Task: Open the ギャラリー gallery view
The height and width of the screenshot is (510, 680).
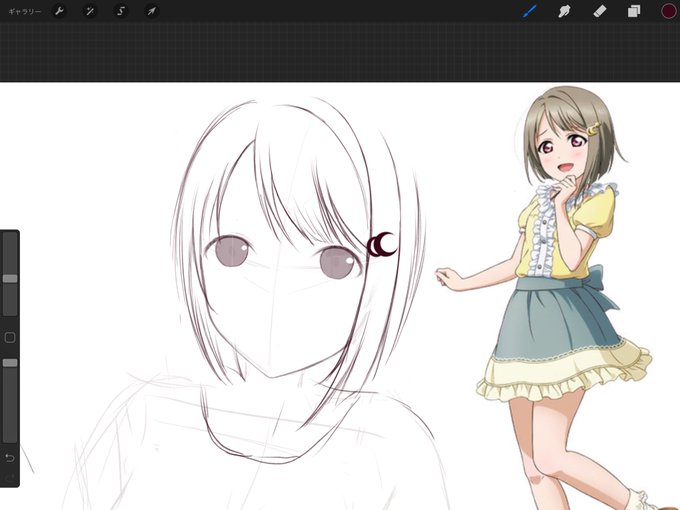Action: tap(25, 12)
